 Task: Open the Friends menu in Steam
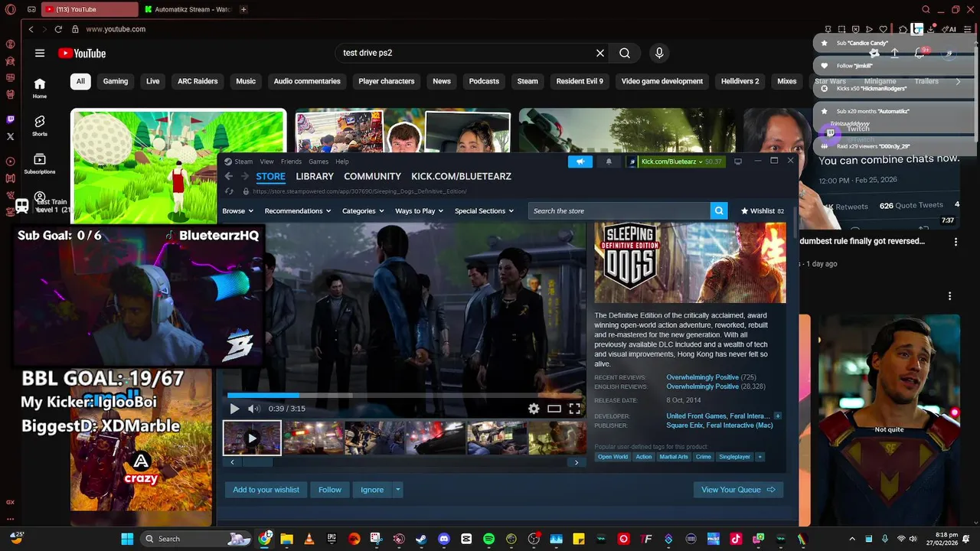point(291,161)
